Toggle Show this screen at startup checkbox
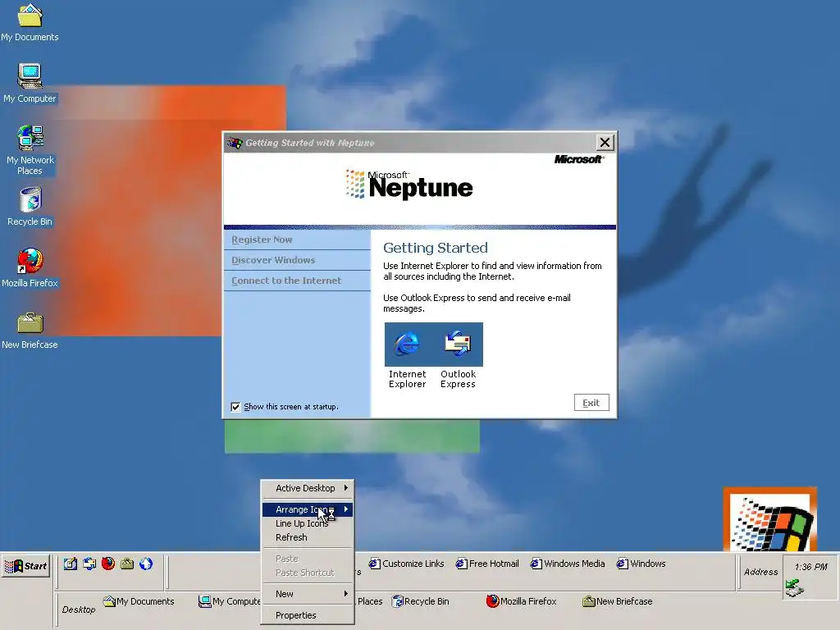This screenshot has width=840, height=630. [235, 407]
